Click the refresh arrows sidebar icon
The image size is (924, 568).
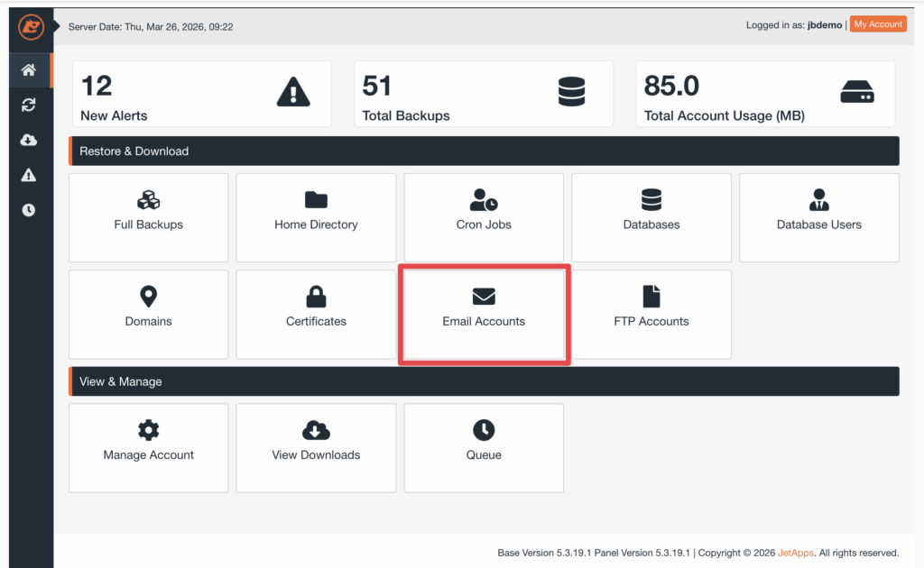(x=29, y=105)
